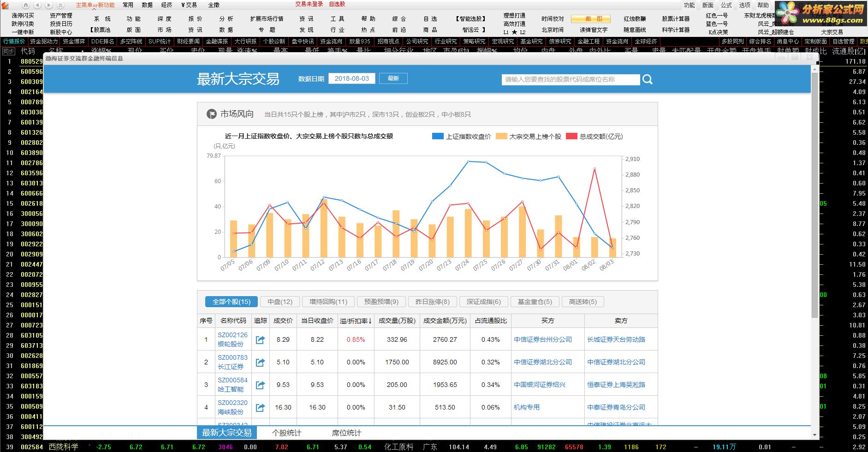Click the tracking icon for 海峡股份 row
868x452 pixels.
(260, 407)
